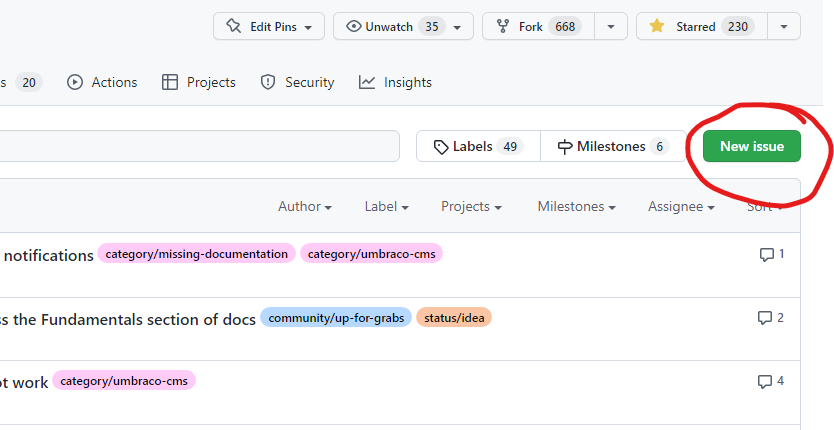Image resolution: width=834 pixels, height=430 pixels.
Task: Click the Milestones signpost icon
Action: pos(565,147)
